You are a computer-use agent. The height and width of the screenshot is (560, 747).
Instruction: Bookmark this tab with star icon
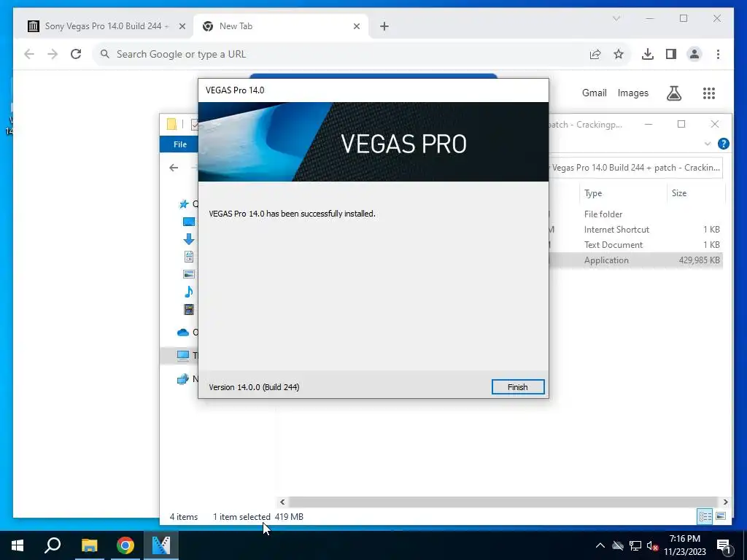tap(619, 54)
